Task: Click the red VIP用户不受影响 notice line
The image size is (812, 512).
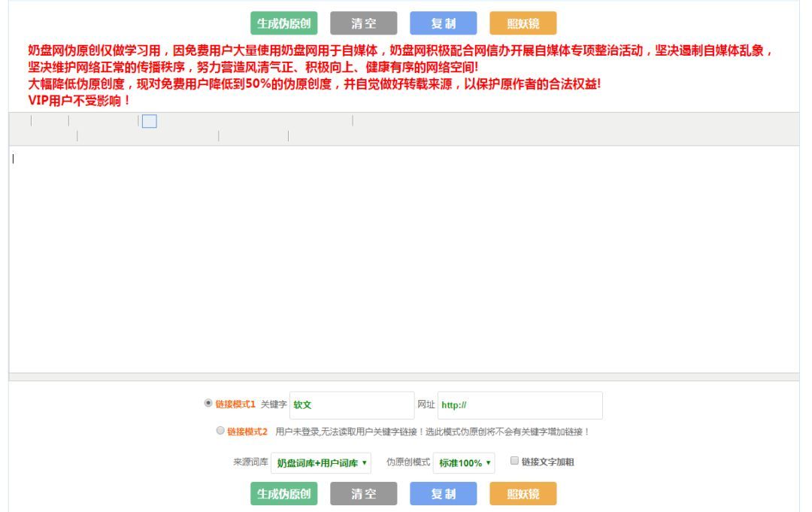Action: 79,101
